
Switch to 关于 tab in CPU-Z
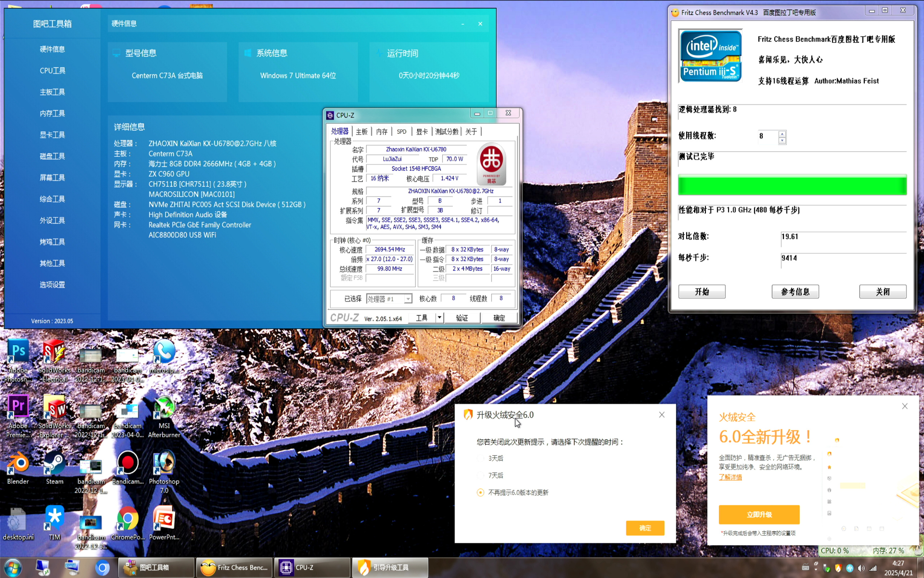tap(471, 132)
